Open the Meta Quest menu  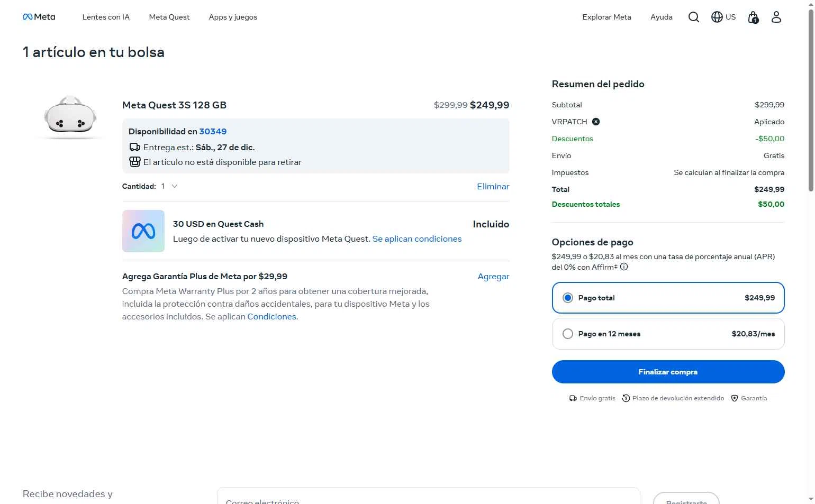(169, 17)
